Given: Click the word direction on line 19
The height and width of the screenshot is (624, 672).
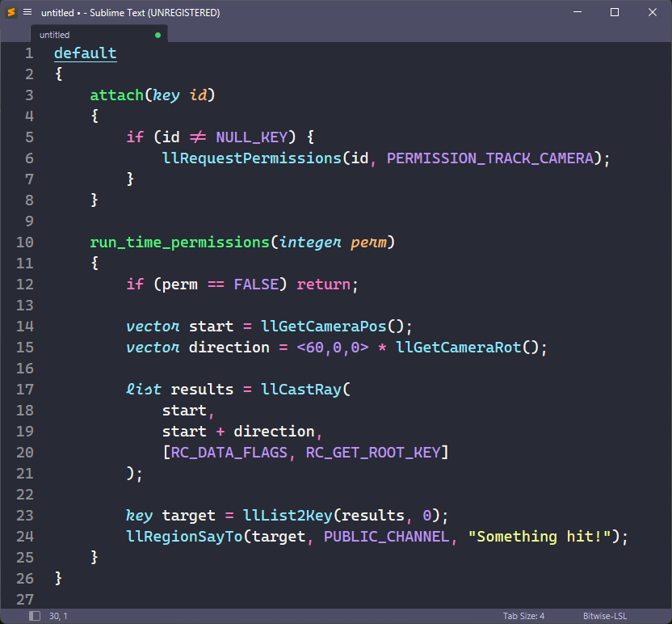Looking at the screenshot, I should [x=274, y=432].
